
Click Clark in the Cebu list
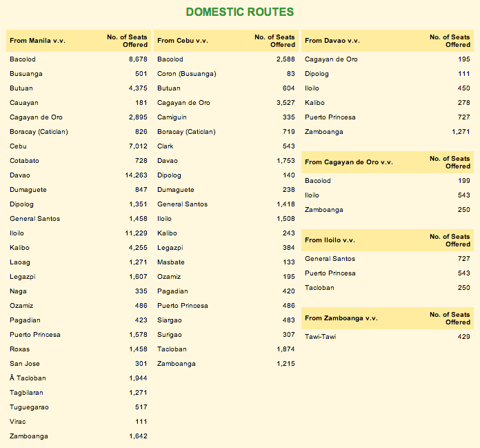pos(166,146)
